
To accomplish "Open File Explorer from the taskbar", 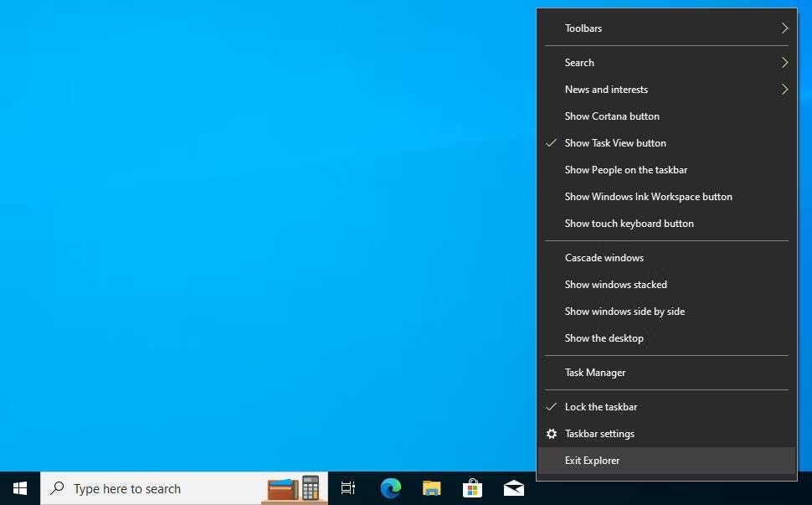I will pos(431,488).
